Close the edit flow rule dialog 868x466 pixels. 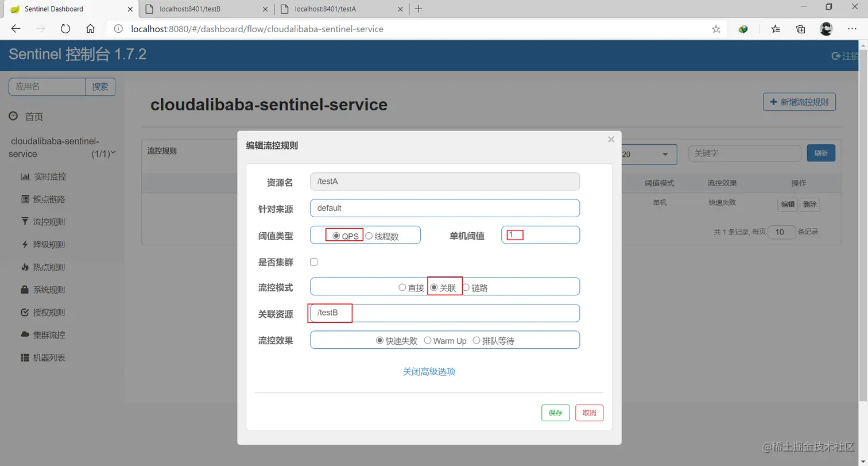point(611,140)
